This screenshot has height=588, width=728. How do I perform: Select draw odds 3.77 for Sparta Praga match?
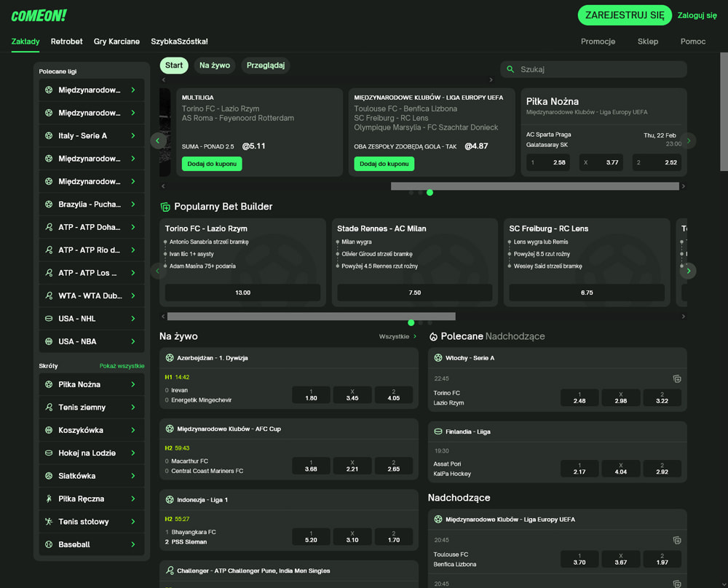601,162
